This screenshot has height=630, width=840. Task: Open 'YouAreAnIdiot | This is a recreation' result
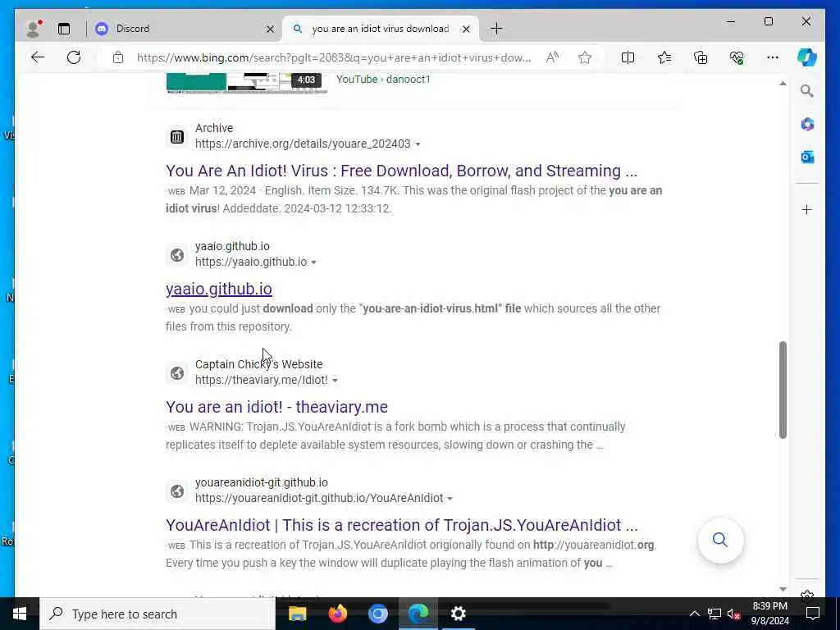402,525
